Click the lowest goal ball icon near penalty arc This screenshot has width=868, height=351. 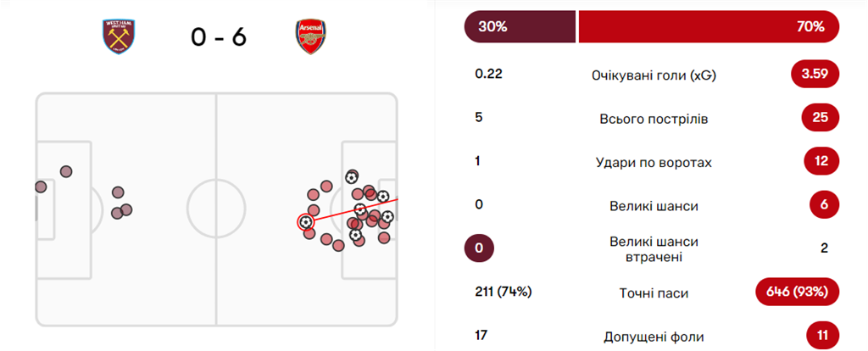[x=355, y=235]
